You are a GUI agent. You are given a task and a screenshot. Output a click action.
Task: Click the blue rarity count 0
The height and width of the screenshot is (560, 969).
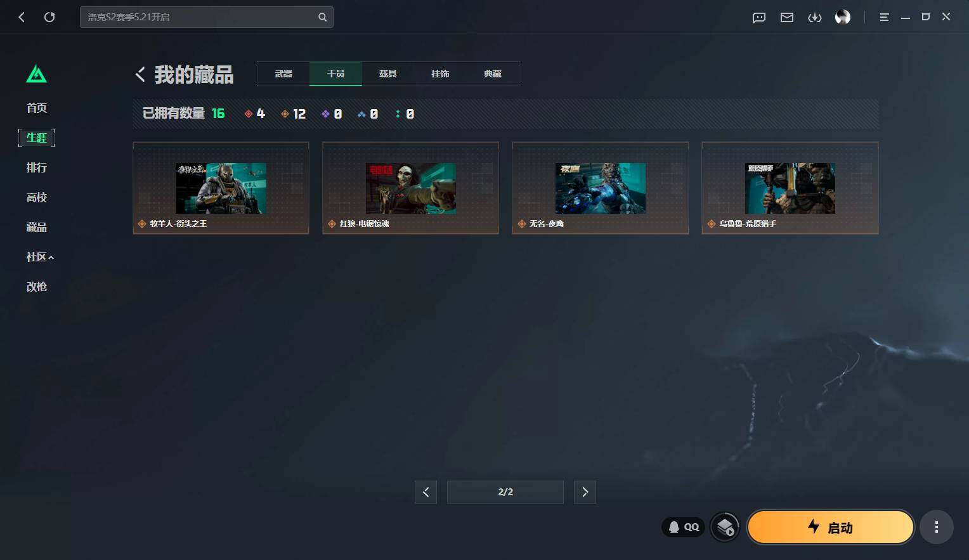(x=368, y=114)
